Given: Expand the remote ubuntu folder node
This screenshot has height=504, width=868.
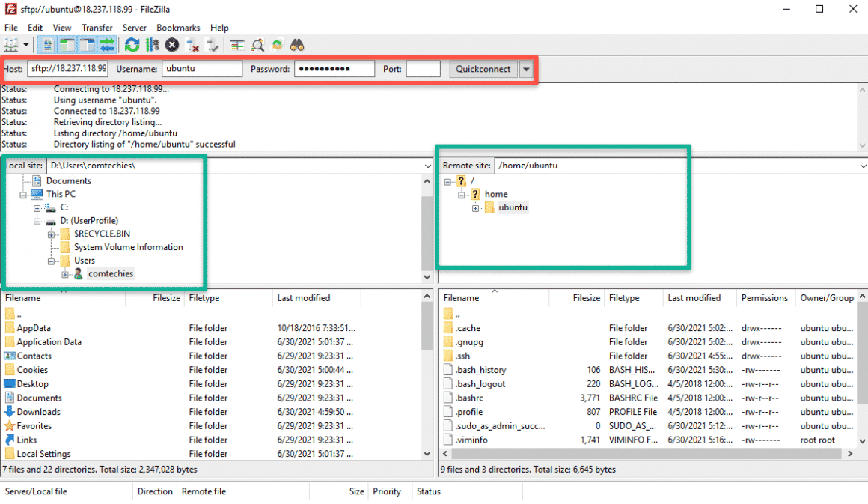Looking at the screenshot, I should (475, 208).
